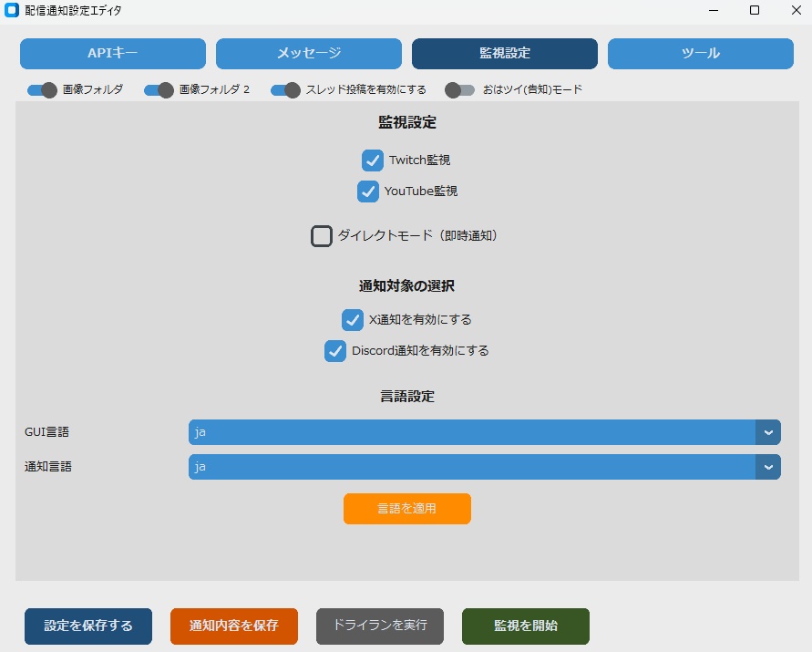Click the app icon in the title bar
This screenshot has height=652, width=812.
12,11
